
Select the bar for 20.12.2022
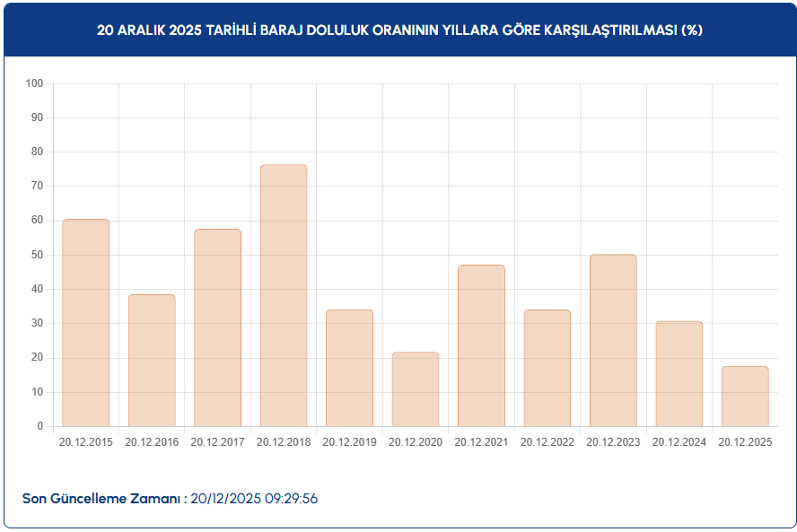547,368
